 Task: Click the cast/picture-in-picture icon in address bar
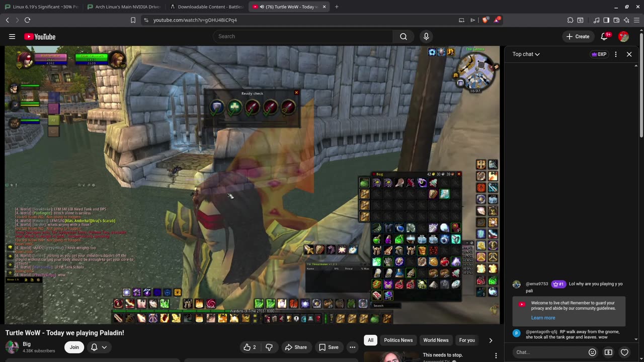pyautogui.click(x=461, y=20)
